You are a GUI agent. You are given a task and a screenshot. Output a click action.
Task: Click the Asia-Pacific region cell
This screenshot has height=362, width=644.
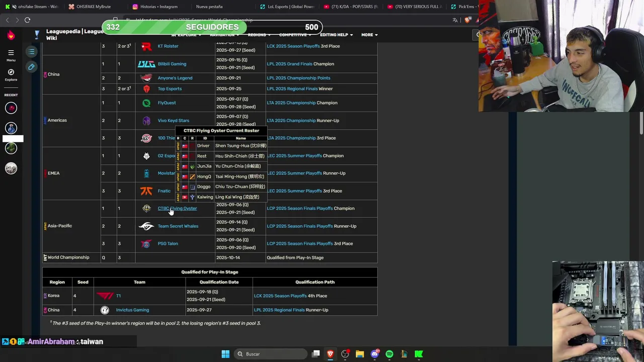(x=71, y=226)
